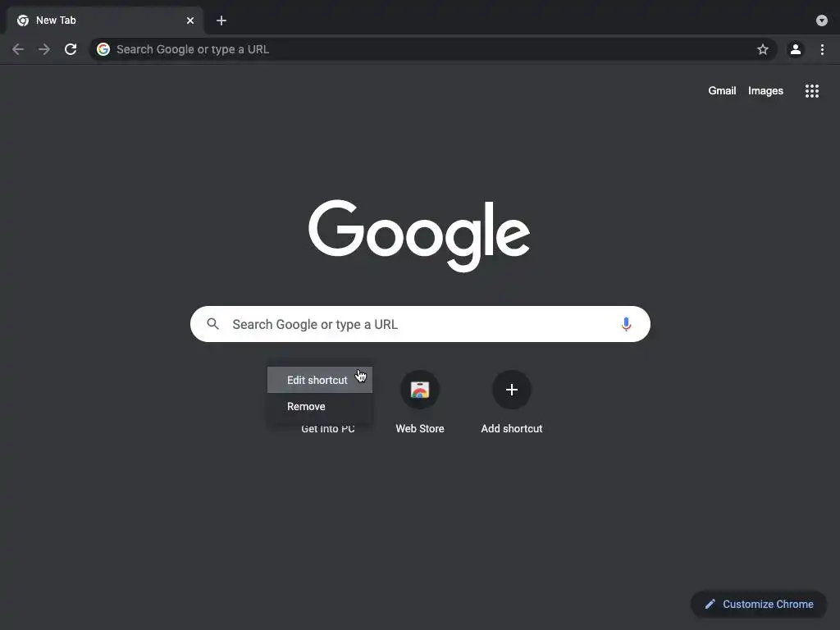Click the Web Store label
This screenshot has height=630, width=840.
pos(420,428)
